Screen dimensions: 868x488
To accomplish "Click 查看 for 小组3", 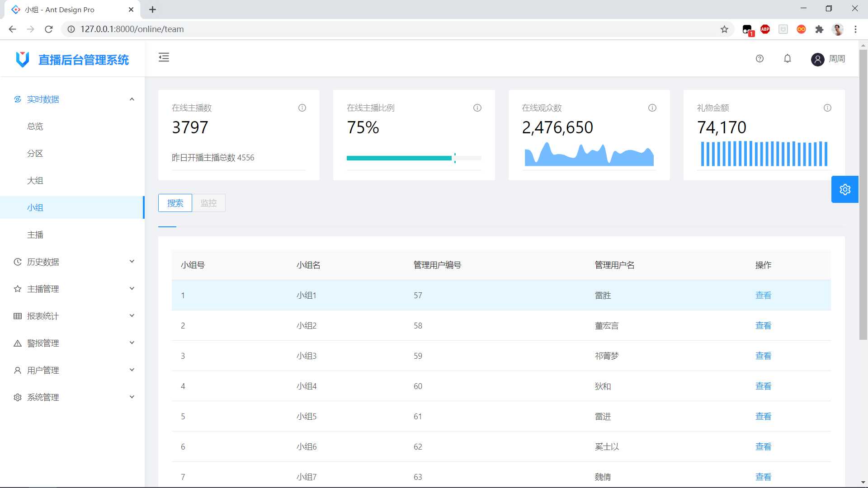I will tap(763, 356).
